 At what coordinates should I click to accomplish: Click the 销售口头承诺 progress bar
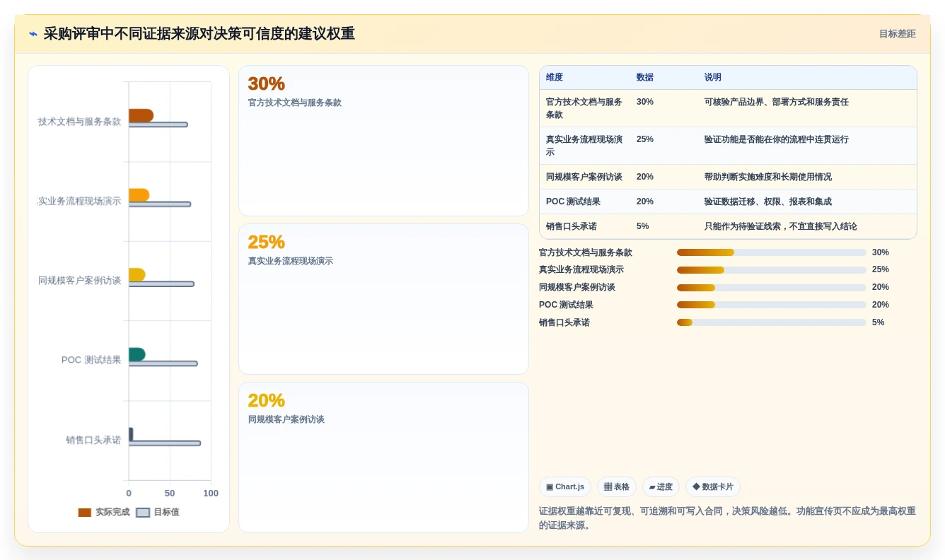(772, 322)
